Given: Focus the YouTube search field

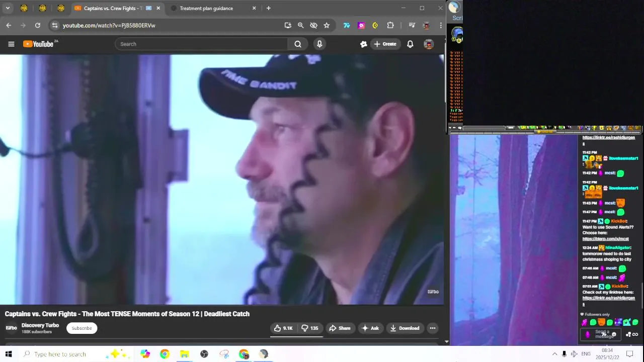Looking at the screenshot, I should tap(201, 44).
